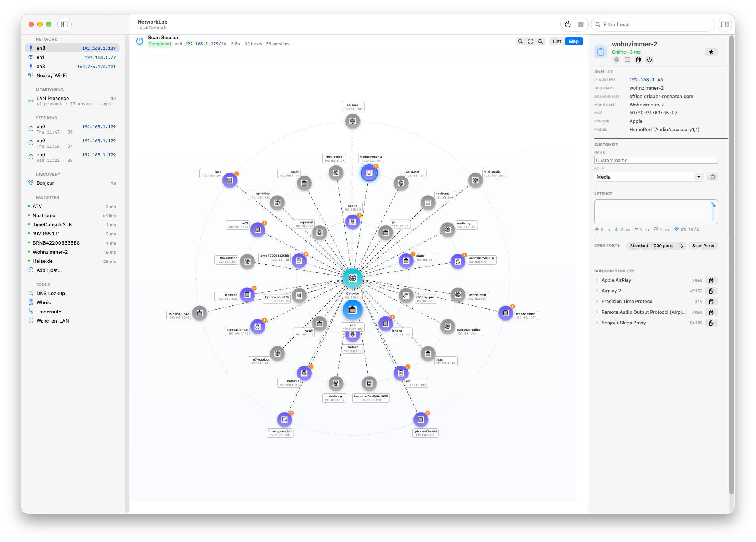756x542 pixels.
Task: Open the Role dropdown showing Media
Action: coord(649,177)
